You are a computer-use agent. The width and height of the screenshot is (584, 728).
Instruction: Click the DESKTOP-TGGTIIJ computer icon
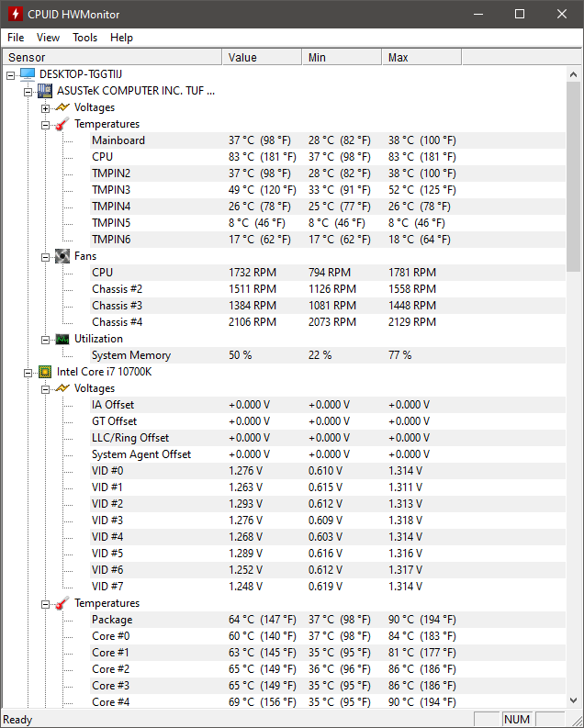(27, 74)
